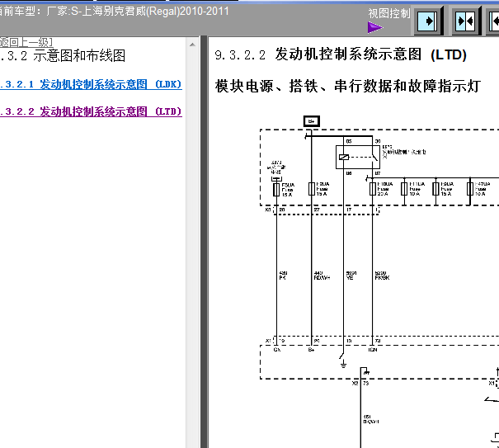The width and height of the screenshot is (499, 448).
Task: Click the ground symbol in lower module
Action: [343, 364]
